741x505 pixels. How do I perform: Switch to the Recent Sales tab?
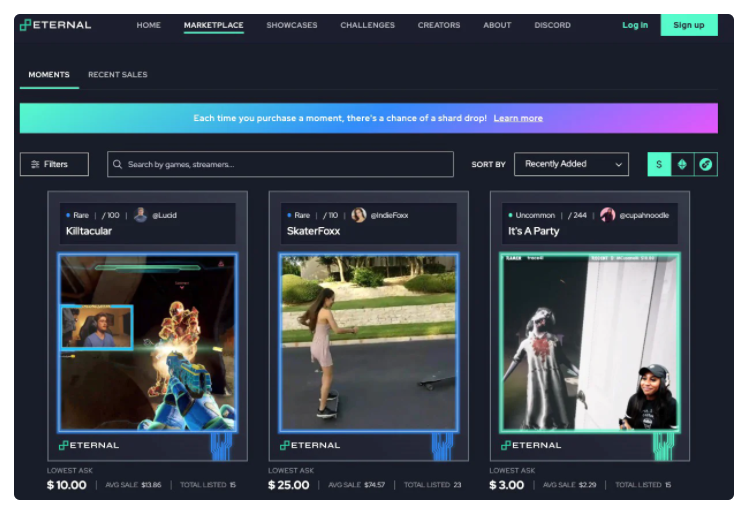[x=117, y=75]
